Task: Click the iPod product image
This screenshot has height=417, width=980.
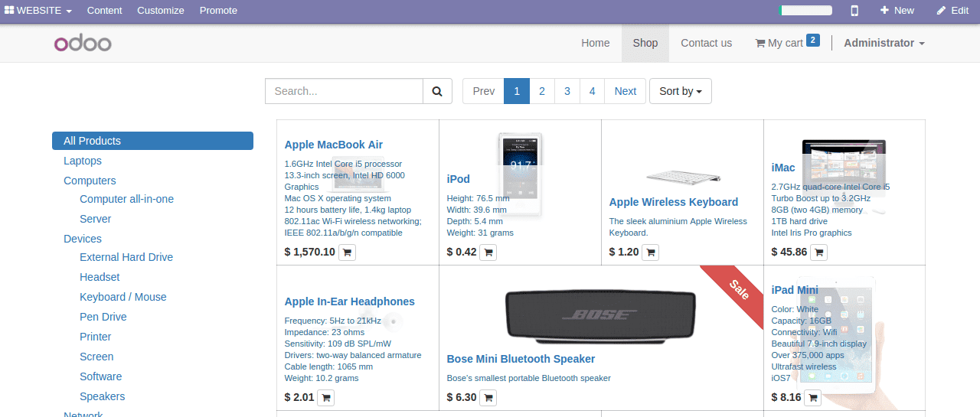Action: pos(520,174)
